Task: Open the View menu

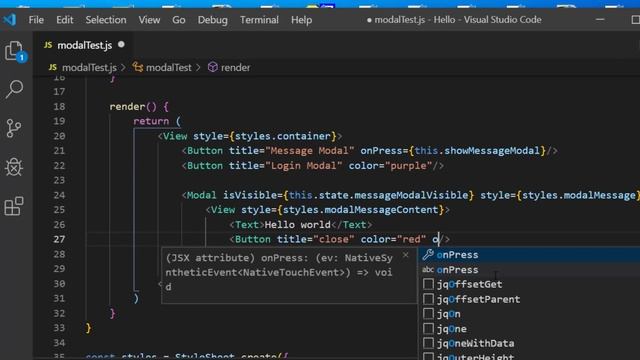Action: point(149,20)
